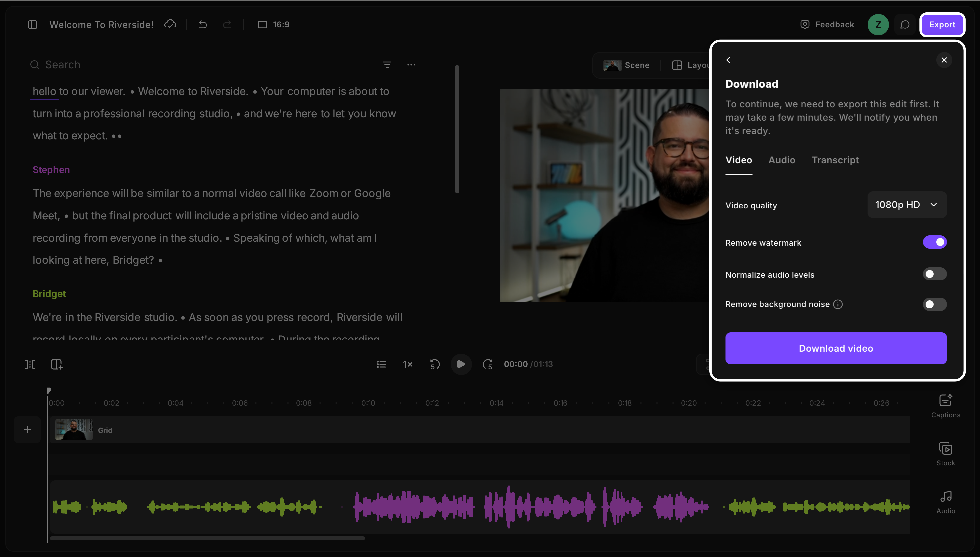Click the word 'hello' in the transcript
980x557 pixels.
tap(44, 91)
